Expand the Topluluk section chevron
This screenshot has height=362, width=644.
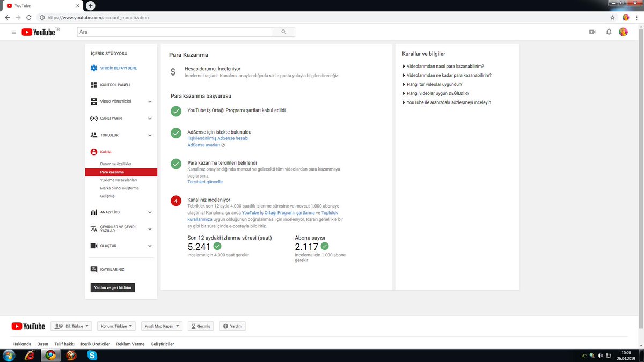tap(150, 135)
